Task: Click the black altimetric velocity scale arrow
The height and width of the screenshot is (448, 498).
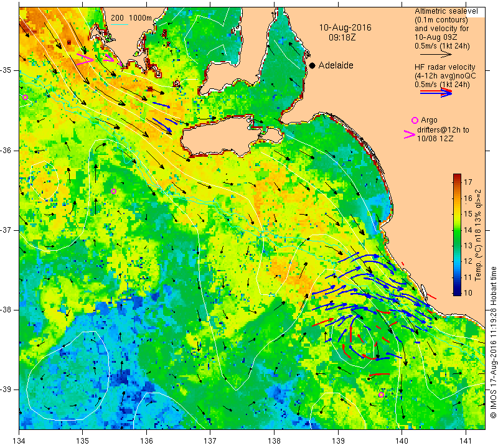Action: (436, 54)
